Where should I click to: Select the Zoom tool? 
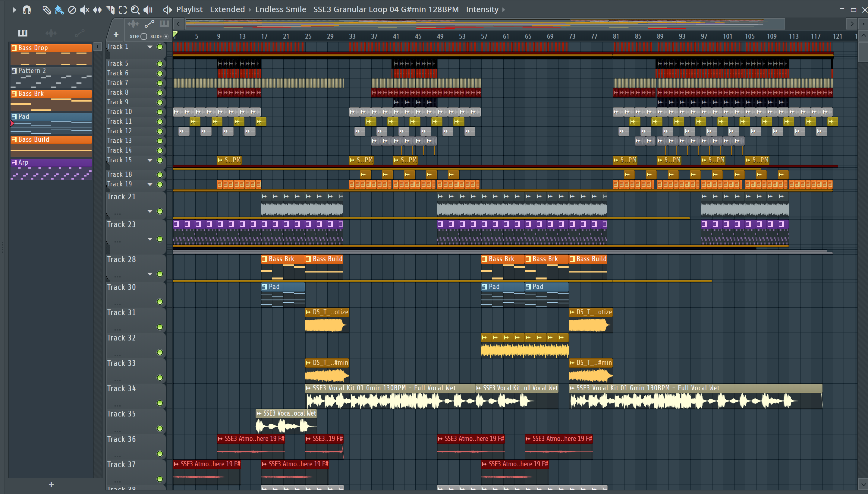(x=135, y=10)
